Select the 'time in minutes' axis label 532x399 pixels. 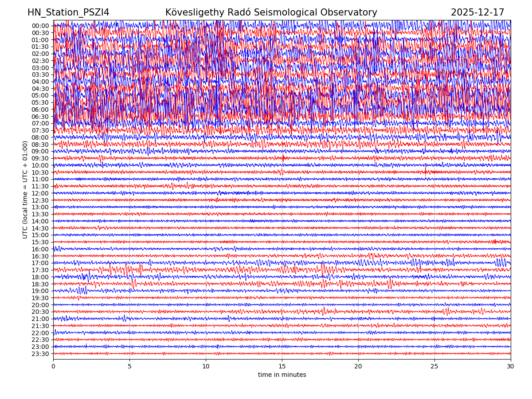click(x=282, y=375)
